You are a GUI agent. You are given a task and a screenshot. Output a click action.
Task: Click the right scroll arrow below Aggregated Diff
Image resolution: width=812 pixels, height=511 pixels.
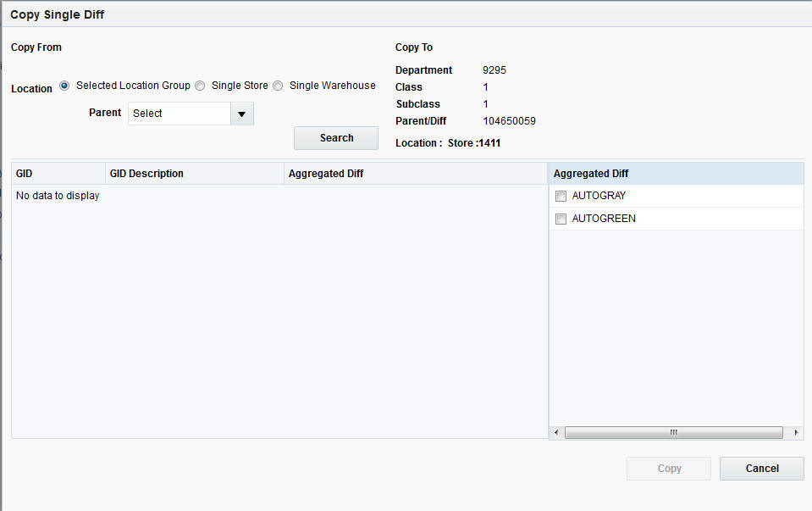click(x=796, y=432)
